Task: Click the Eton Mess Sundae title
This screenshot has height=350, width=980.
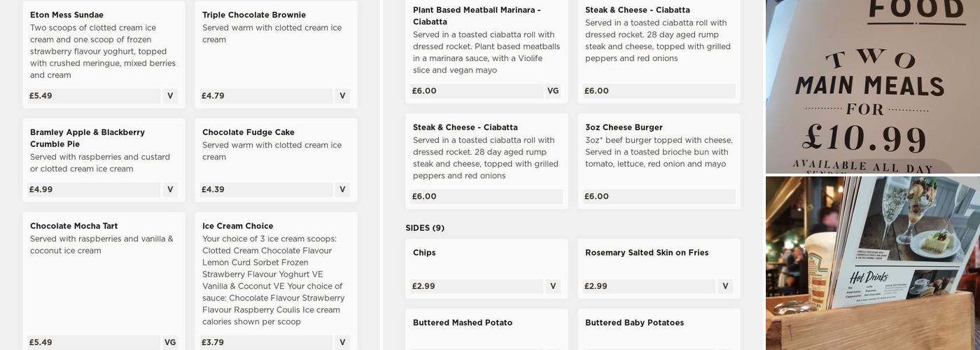Action: click(x=66, y=15)
